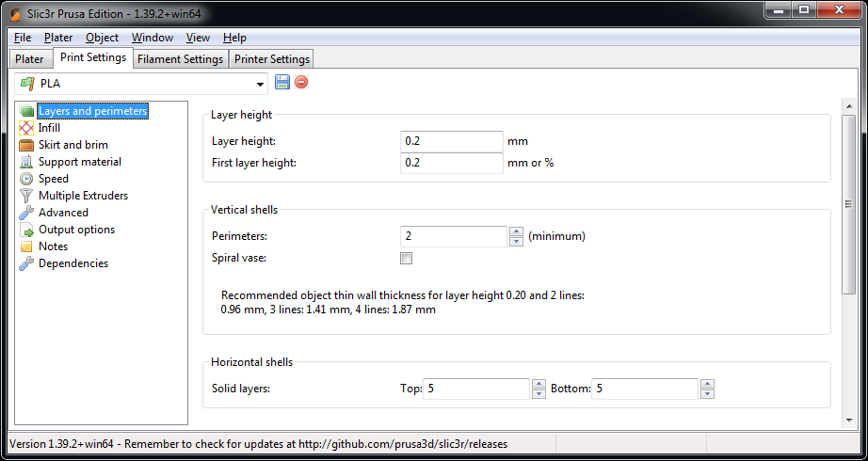Open the PLA preset dropdown
868x461 pixels.
pyautogui.click(x=260, y=84)
